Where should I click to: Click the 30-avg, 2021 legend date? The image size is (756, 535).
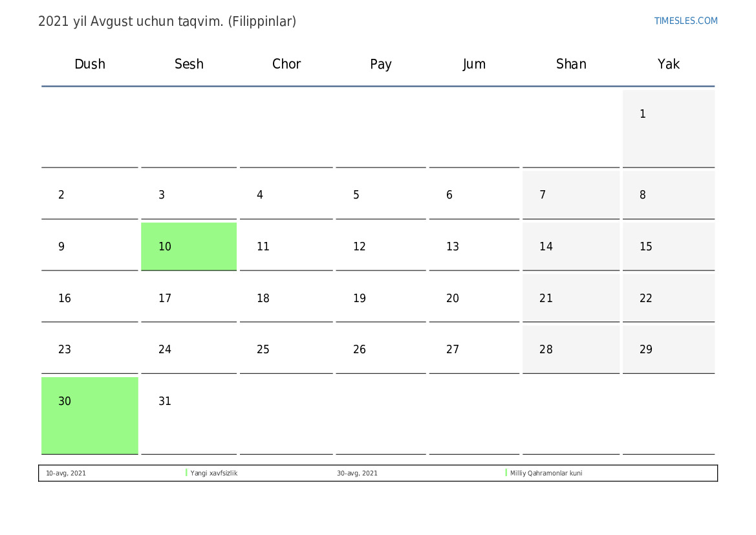coord(357,474)
